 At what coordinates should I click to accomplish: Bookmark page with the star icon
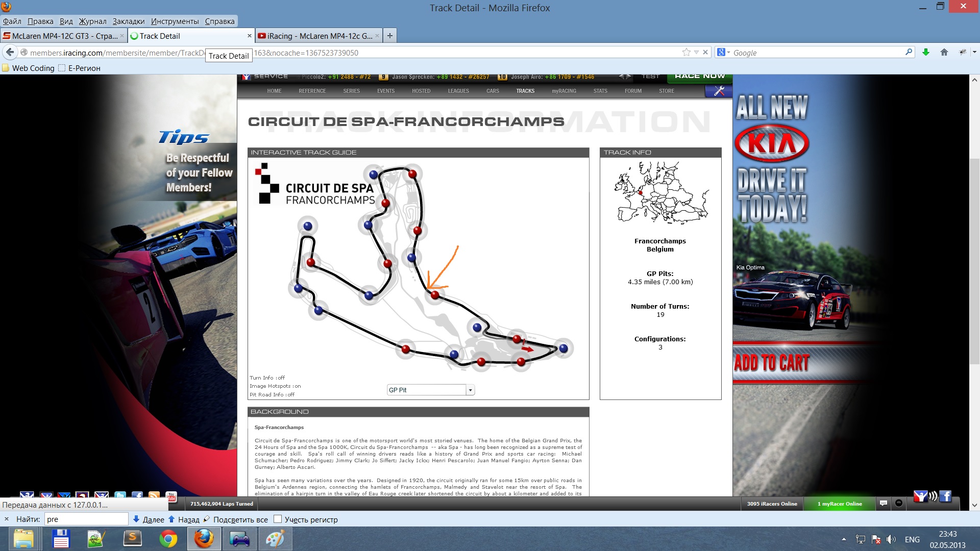click(687, 53)
